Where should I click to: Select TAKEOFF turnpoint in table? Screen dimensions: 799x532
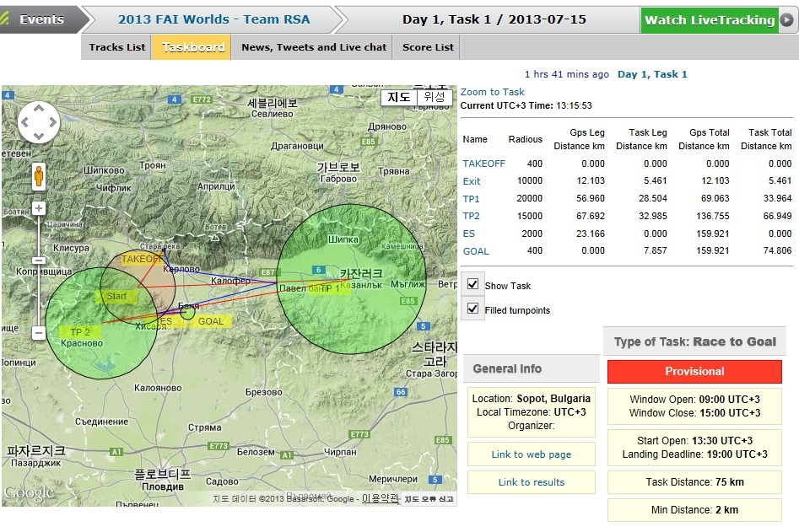[x=483, y=164]
